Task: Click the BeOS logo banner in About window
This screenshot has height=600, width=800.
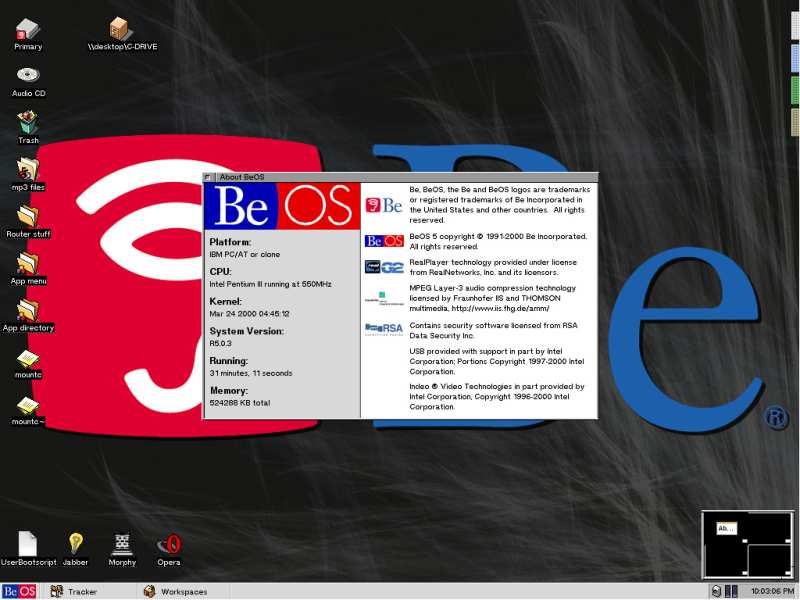Action: tap(282, 206)
